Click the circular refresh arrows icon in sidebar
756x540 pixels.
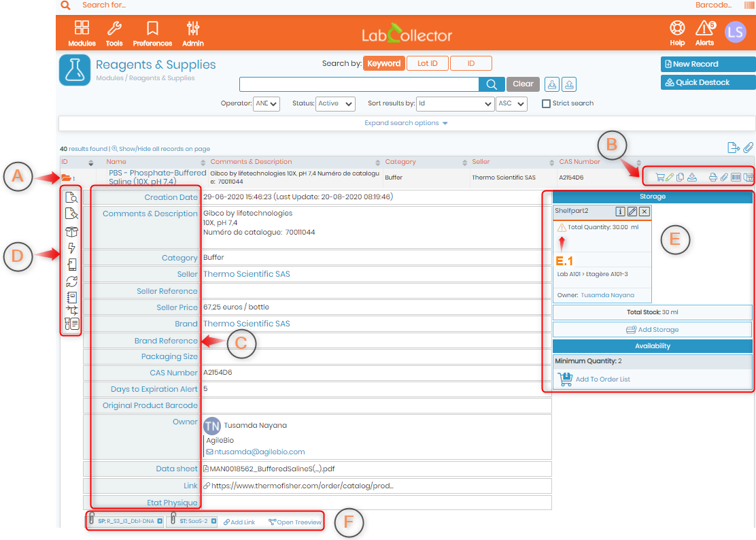(x=72, y=281)
